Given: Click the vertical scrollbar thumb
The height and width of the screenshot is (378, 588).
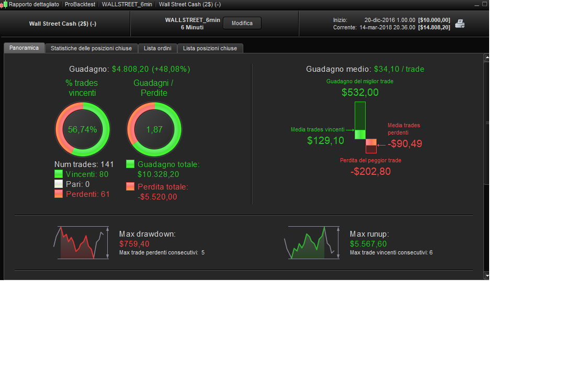Looking at the screenshot, I should coord(487,123).
